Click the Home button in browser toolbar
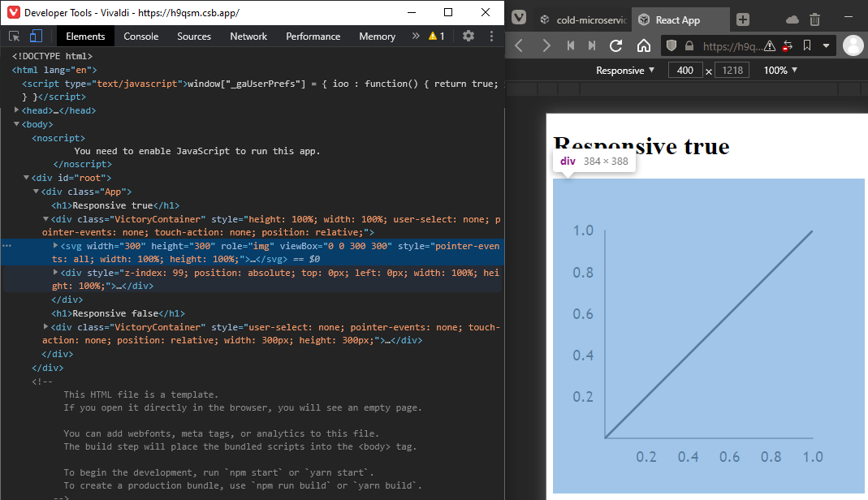The width and height of the screenshot is (868, 500). pyautogui.click(x=645, y=45)
